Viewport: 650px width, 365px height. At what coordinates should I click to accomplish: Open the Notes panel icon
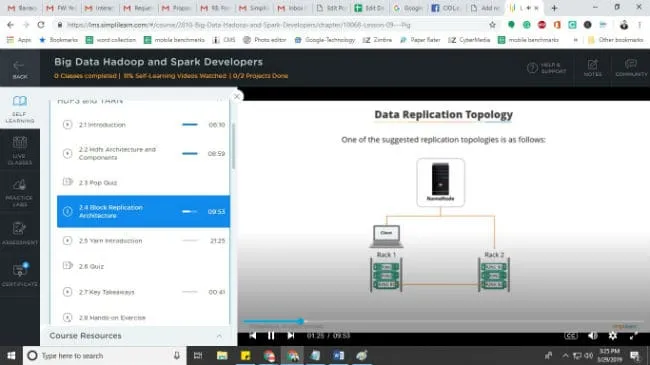592,68
